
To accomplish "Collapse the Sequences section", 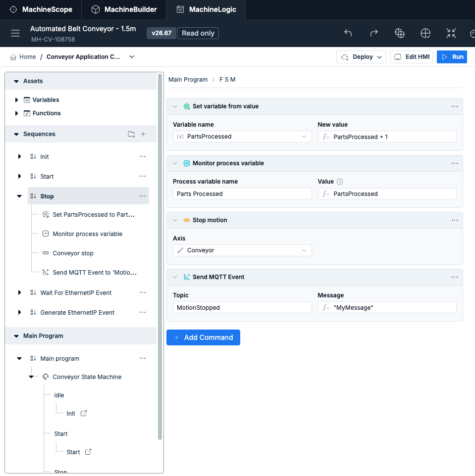I will 16,134.
